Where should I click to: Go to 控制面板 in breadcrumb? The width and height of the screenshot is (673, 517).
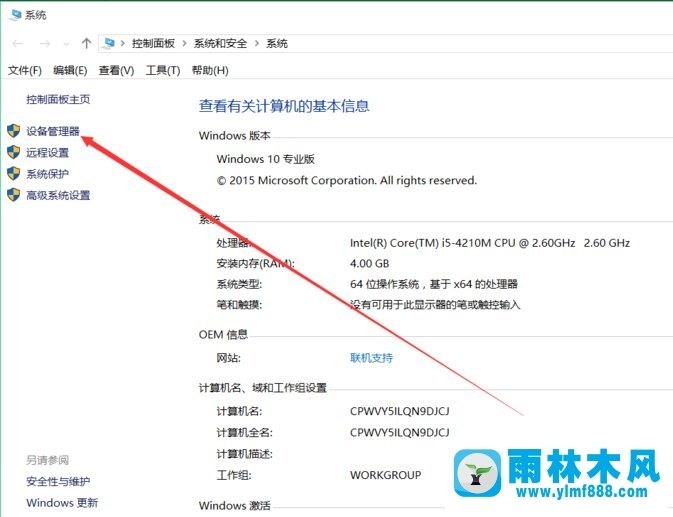tap(153, 43)
